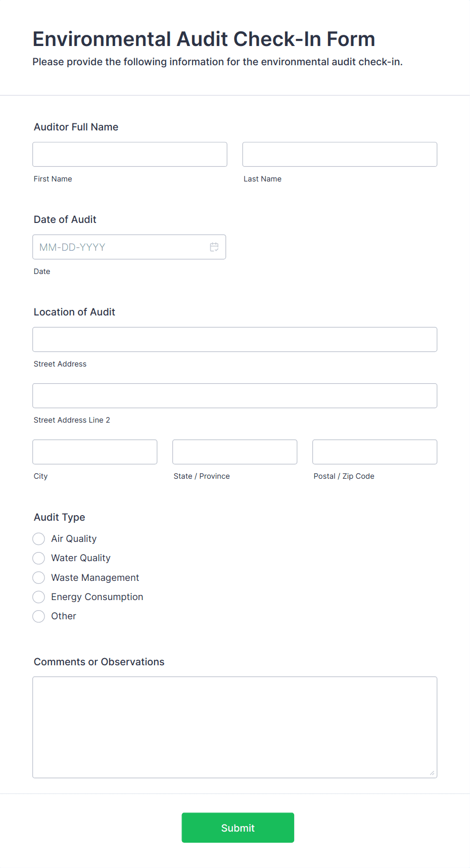Click the Environmental Audit Check-In Form heading
Viewport: 470px width, 868px height.
(x=204, y=39)
